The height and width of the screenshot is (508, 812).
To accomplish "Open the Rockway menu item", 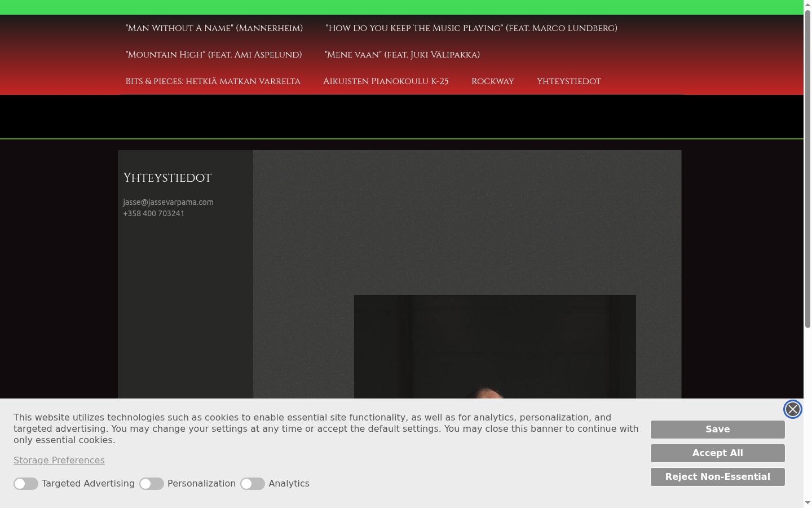I will 493,81.
